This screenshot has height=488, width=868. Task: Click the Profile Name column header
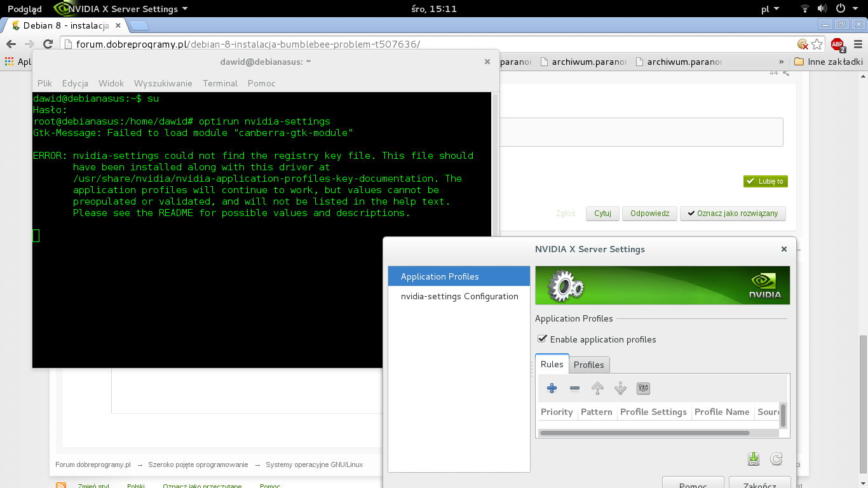pos(722,412)
